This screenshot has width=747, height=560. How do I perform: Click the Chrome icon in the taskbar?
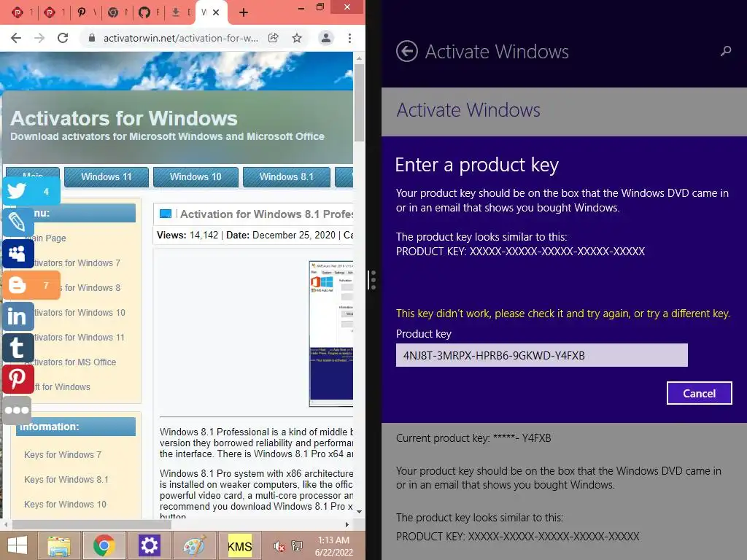(104, 545)
